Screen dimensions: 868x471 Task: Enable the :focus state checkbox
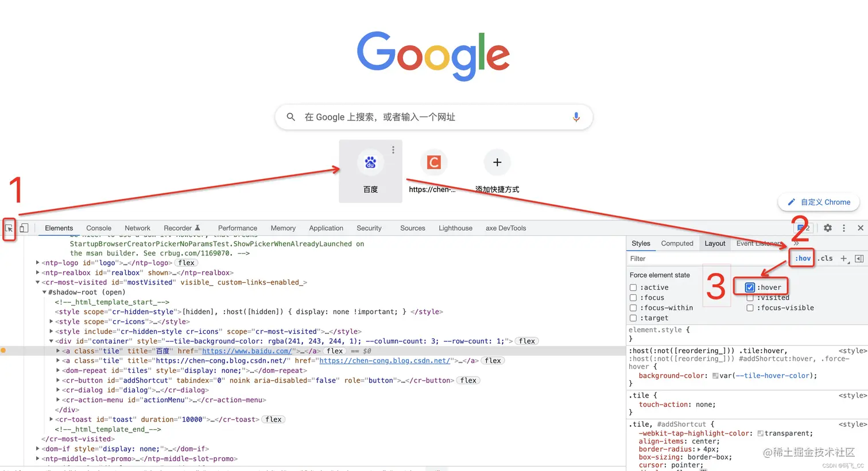[x=633, y=298]
